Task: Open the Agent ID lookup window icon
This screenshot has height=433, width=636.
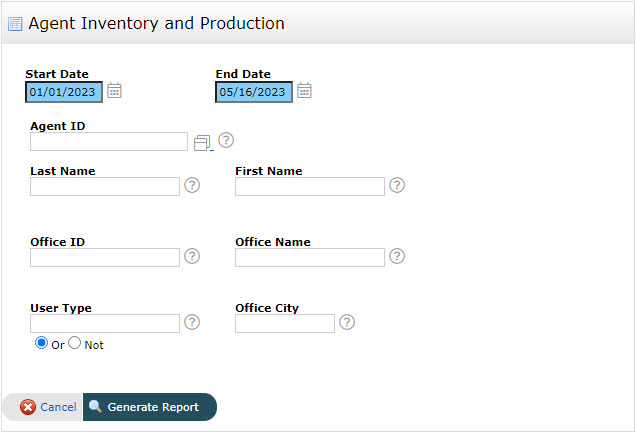Action: click(201, 143)
